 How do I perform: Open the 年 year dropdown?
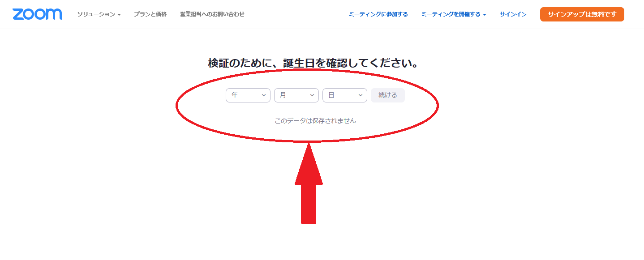point(248,95)
